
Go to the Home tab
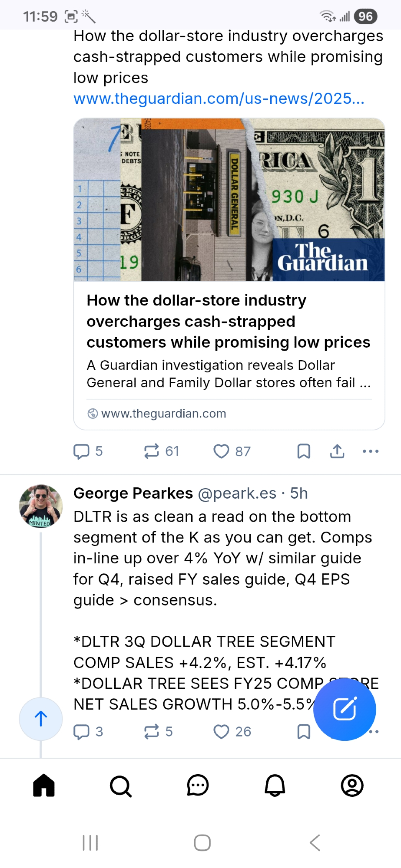coord(44,786)
